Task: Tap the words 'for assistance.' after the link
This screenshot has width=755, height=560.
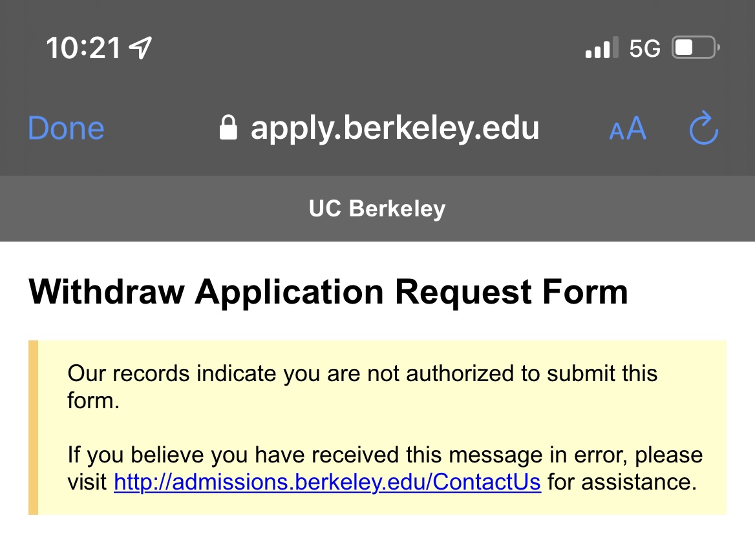Action: (x=622, y=482)
